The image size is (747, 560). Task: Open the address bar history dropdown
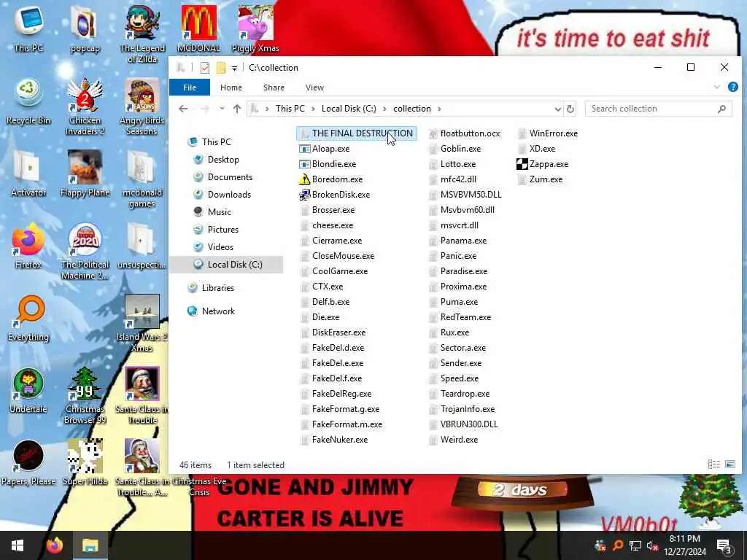pyautogui.click(x=557, y=109)
